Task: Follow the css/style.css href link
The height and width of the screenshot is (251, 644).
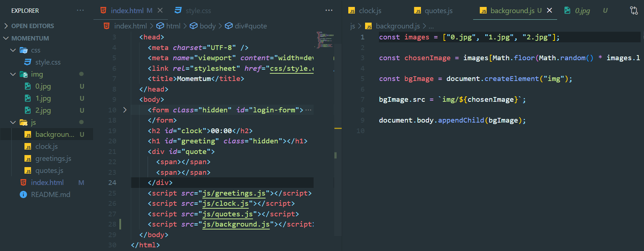Action: [292, 69]
